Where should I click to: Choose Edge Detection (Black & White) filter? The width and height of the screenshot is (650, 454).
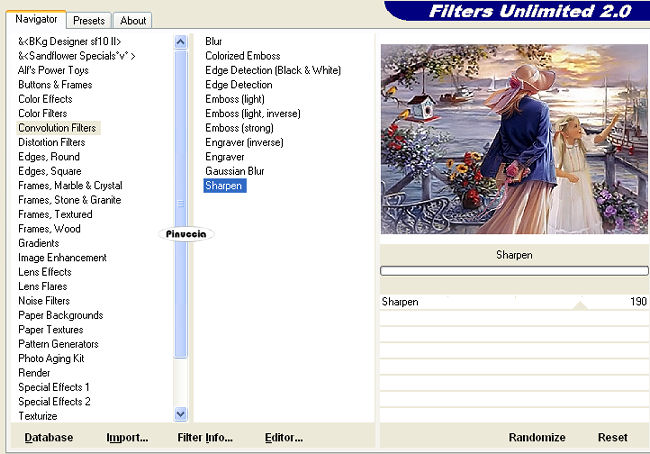tap(273, 70)
